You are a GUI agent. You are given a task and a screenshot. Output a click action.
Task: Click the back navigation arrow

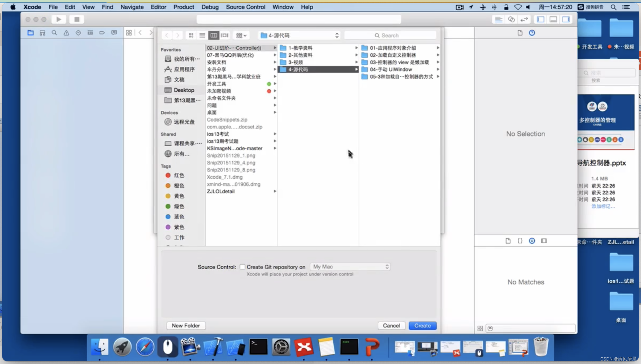[x=167, y=35]
